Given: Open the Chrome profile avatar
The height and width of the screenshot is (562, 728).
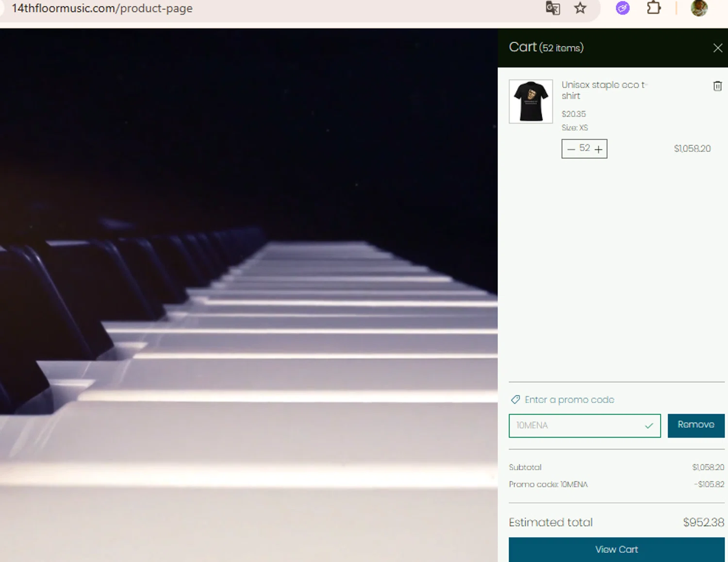Looking at the screenshot, I should click(699, 8).
